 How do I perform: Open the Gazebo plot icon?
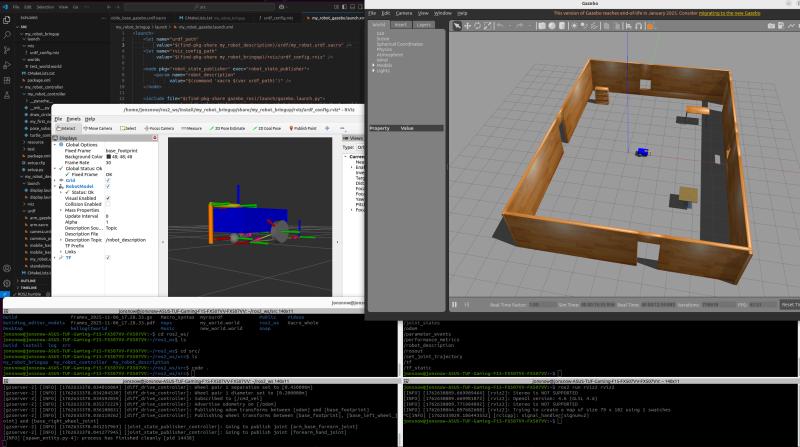791,26
